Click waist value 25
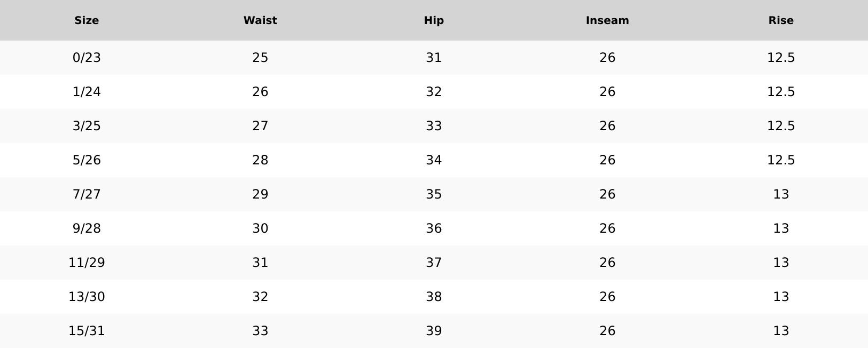The image size is (868, 348). click(x=260, y=58)
